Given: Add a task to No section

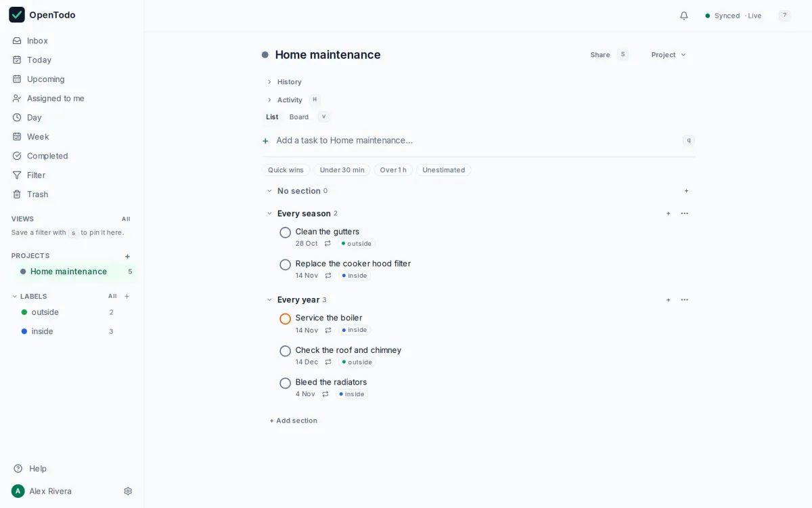Looking at the screenshot, I should pyautogui.click(x=686, y=191).
